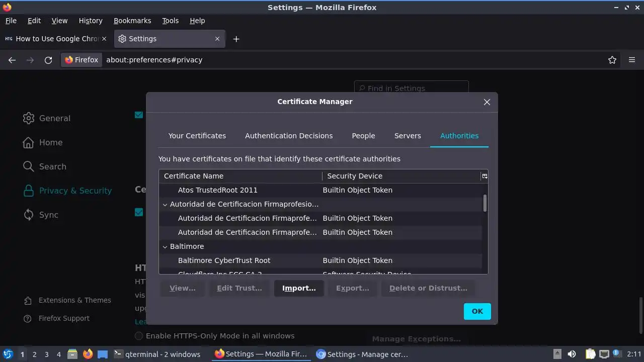Close the Settings browser tab
644x362 pixels.
coord(217,39)
